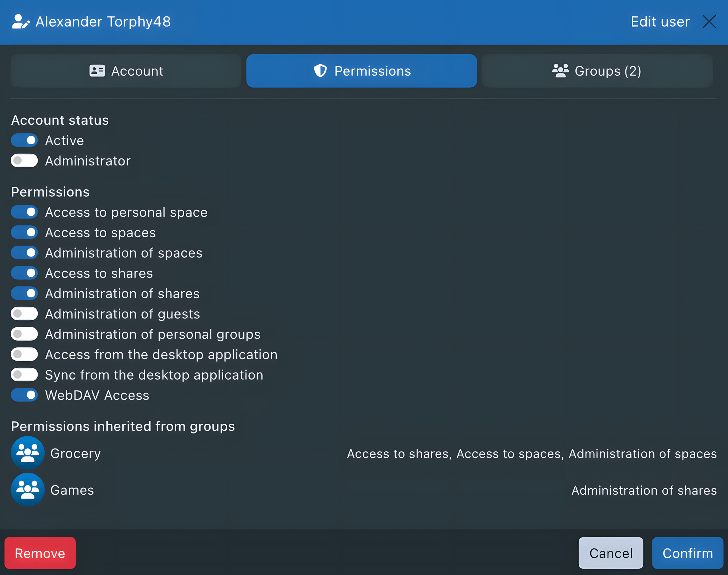Enable the Administrator toggle
728x575 pixels.
[x=24, y=161]
